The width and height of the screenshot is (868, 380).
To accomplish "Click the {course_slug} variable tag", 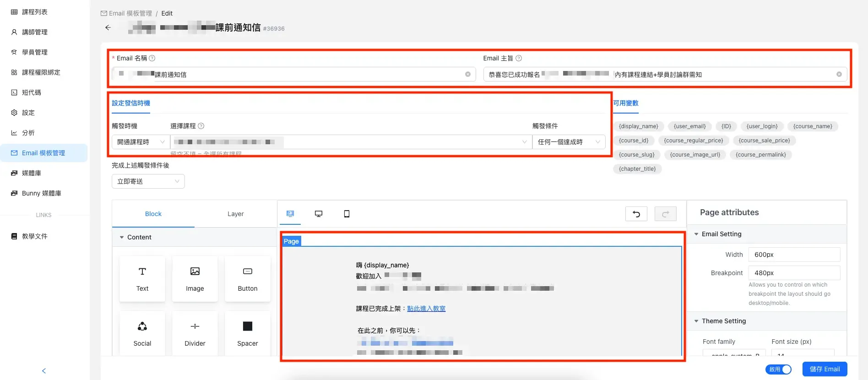I will 637,155.
